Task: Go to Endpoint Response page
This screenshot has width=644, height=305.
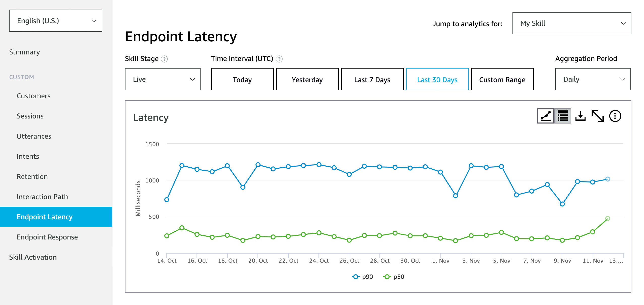Action: 47,237
